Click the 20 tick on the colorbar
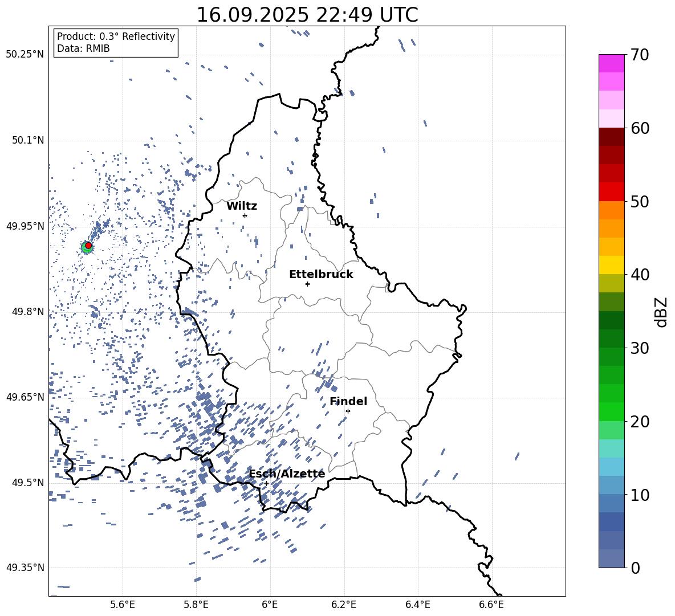This screenshot has height=616, width=675. [640, 421]
